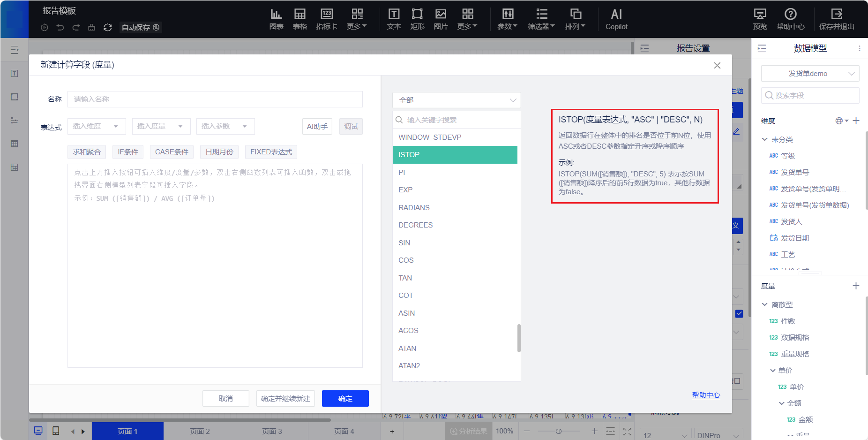Toggle the 自动保存 auto-save option
The height and width of the screenshot is (440, 868).
click(x=140, y=28)
